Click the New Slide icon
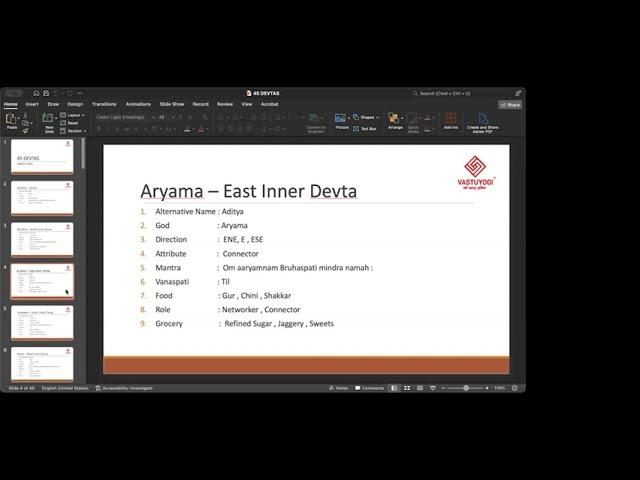This screenshot has width=640, height=480. tap(48, 118)
